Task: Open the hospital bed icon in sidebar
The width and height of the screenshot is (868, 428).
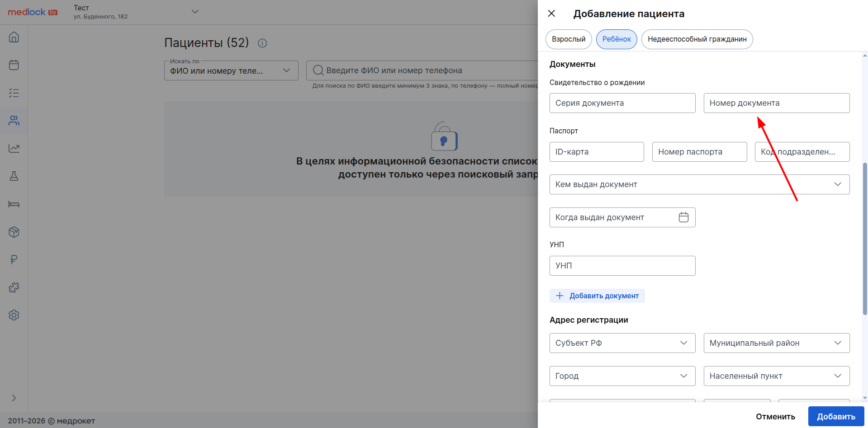Action: [14, 204]
